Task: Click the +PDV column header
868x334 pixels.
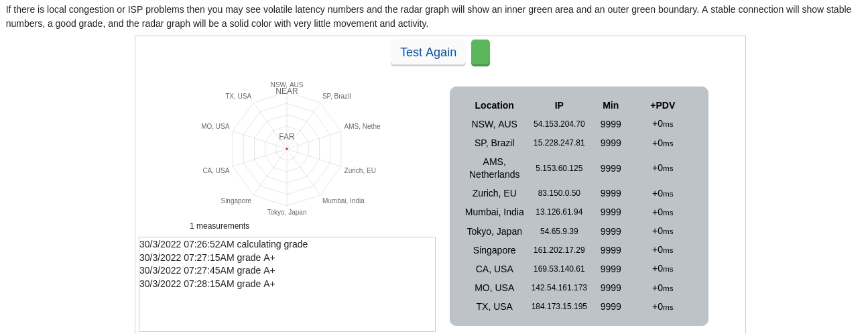Action: point(662,105)
